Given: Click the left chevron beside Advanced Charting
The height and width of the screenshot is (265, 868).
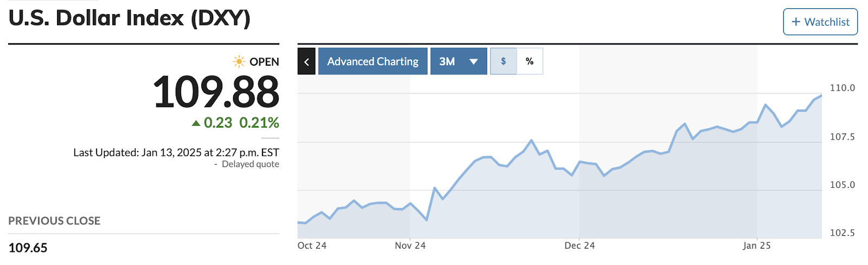Looking at the screenshot, I should click(x=307, y=62).
